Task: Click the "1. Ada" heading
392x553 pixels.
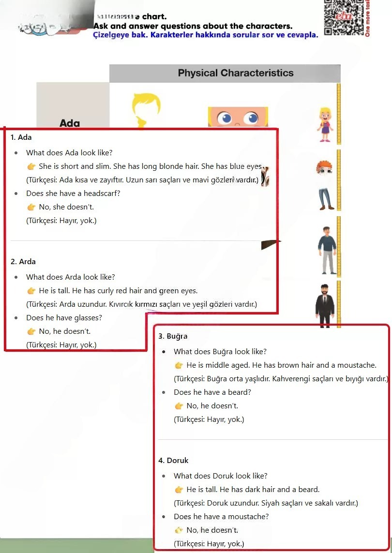Action: (21, 137)
